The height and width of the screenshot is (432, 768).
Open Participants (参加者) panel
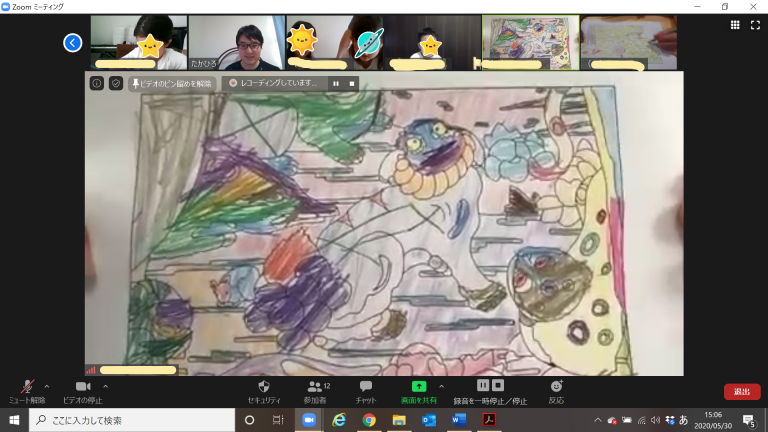(318, 387)
